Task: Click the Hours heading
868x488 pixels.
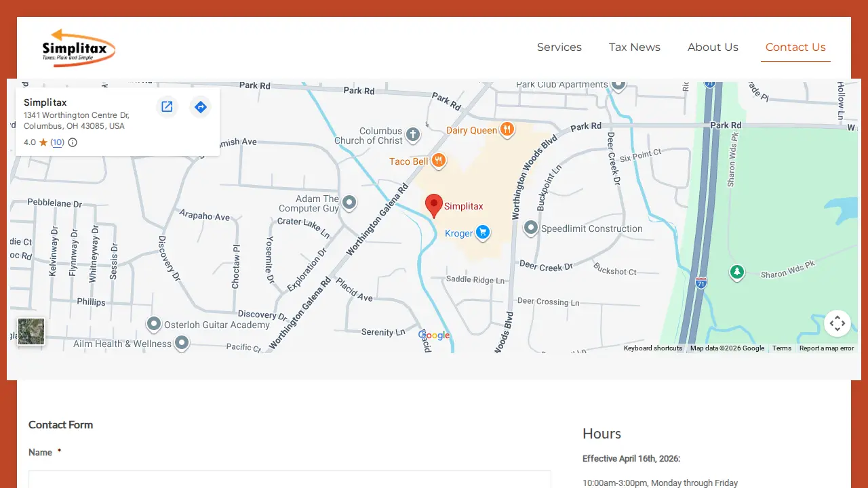Action: tap(601, 434)
